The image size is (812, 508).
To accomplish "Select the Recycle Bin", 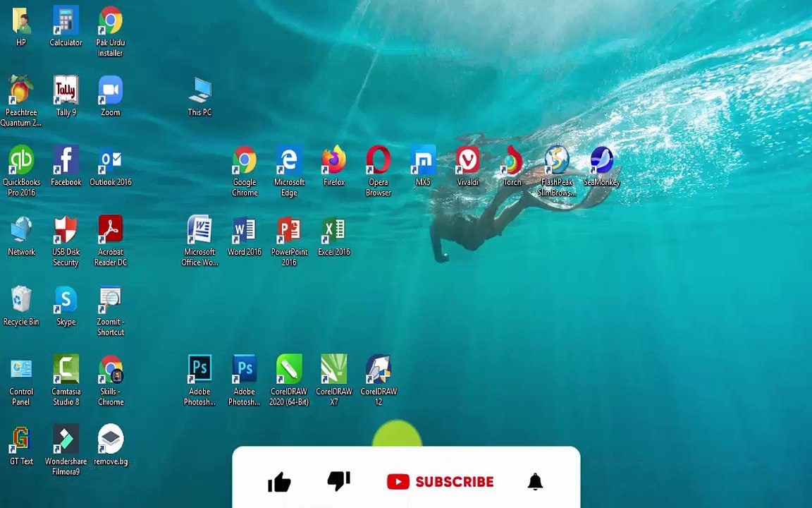I will tap(20, 300).
